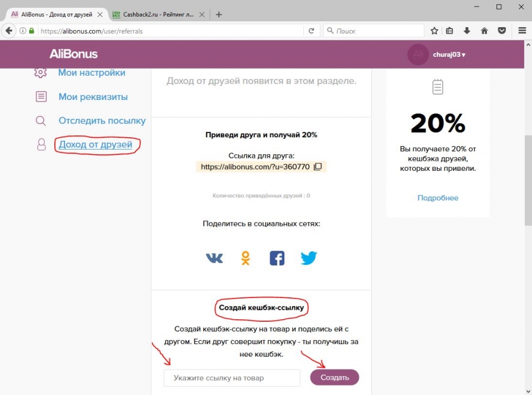This screenshot has width=532, height=395.
Task: Expand churaj03 user account menu
Action: (449, 55)
